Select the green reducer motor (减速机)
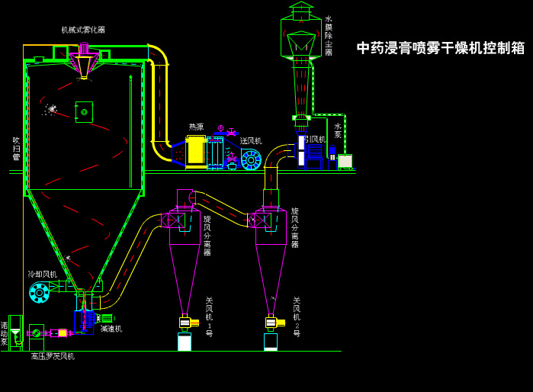The height and width of the screenshot is (392, 533). coord(106,318)
